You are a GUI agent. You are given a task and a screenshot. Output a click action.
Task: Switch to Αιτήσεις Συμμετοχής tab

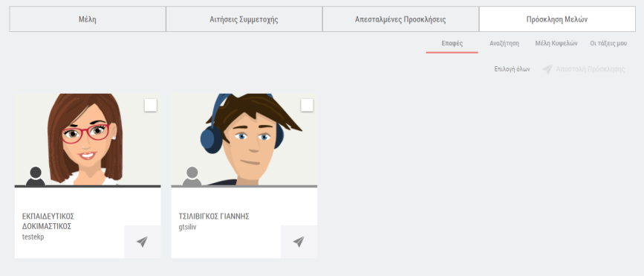point(244,19)
